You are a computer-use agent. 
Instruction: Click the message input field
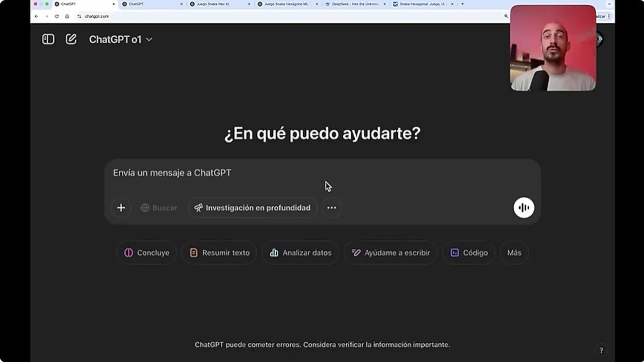pos(322,173)
